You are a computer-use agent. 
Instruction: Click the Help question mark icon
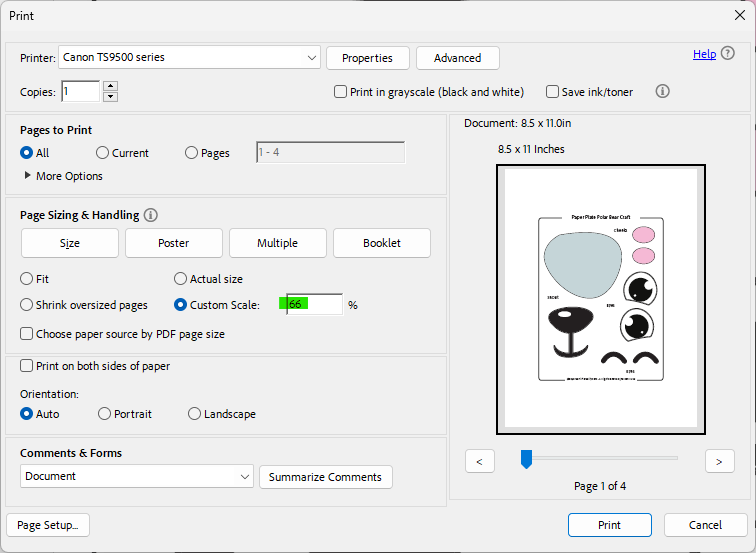click(727, 54)
